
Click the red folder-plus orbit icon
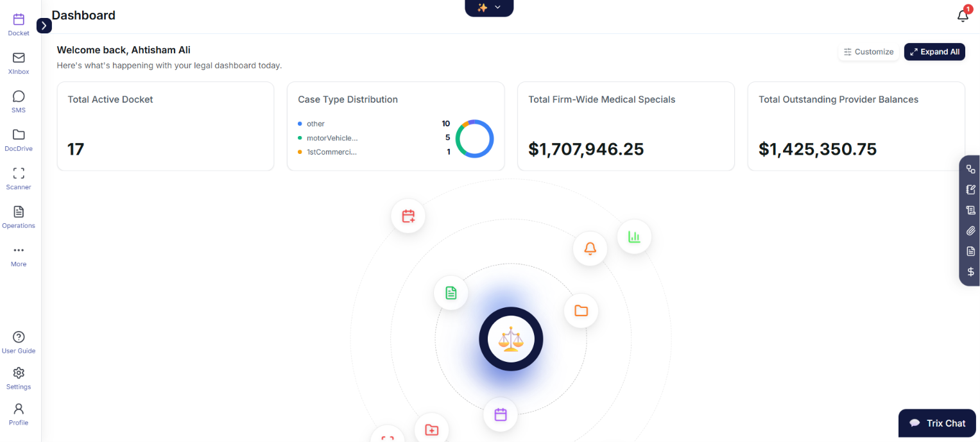click(x=432, y=429)
